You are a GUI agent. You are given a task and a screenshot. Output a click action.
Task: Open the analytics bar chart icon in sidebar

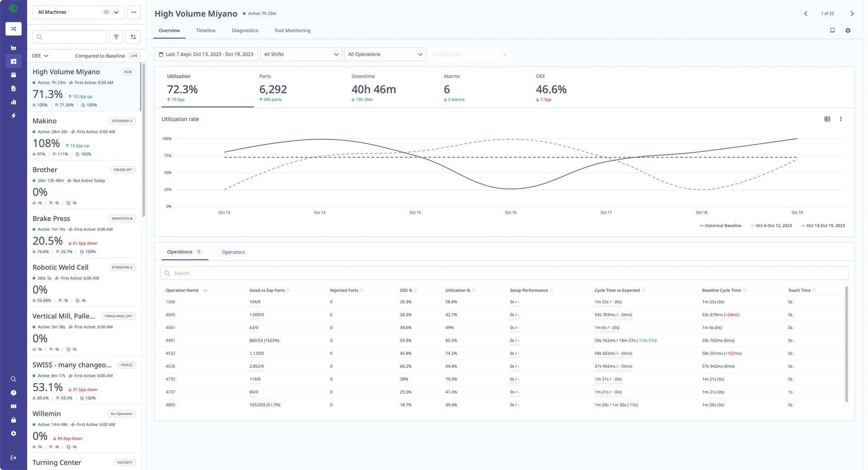click(x=14, y=102)
